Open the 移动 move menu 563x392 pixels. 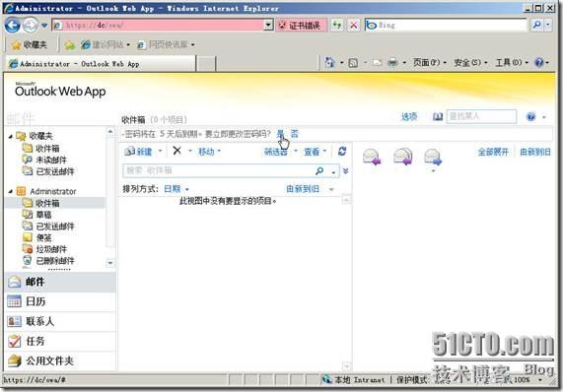pyautogui.click(x=209, y=152)
